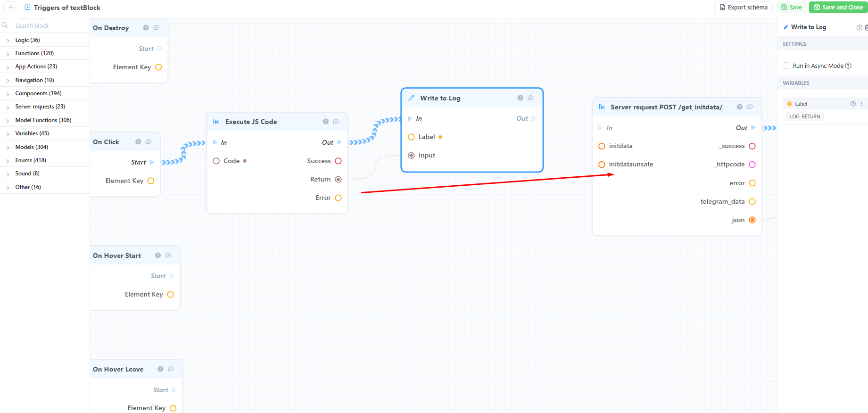The width and height of the screenshot is (868, 413).
Task: Enable Run in Async Mode checkbox
Action: (786, 66)
